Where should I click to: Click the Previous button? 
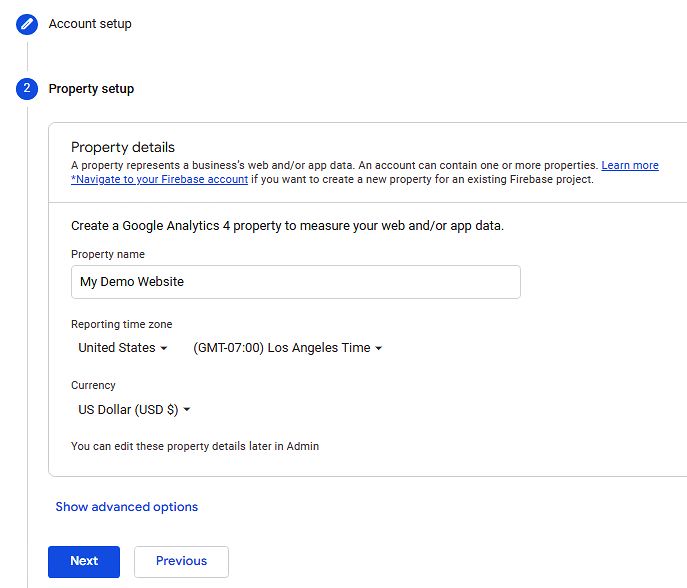pos(181,561)
